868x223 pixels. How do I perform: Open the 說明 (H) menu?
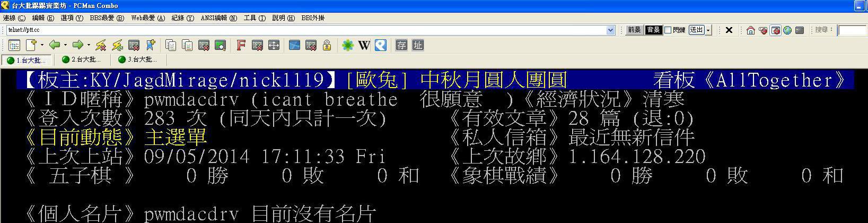tap(283, 18)
